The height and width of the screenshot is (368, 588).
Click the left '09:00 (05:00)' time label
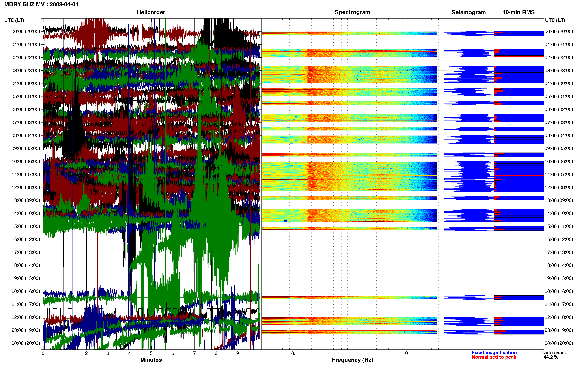(x=26, y=148)
